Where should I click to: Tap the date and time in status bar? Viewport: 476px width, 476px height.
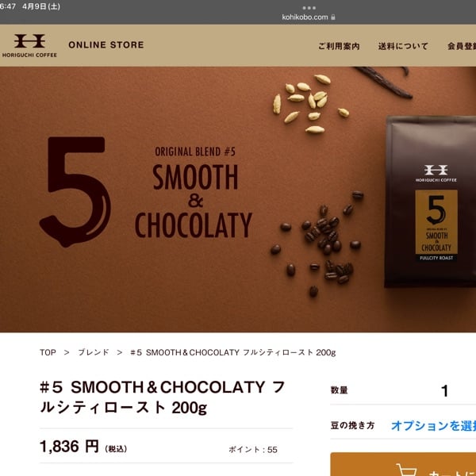point(30,6)
